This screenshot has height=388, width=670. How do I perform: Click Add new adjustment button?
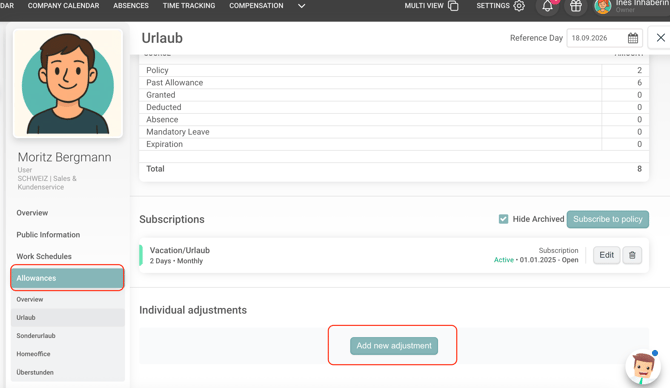[394, 346]
